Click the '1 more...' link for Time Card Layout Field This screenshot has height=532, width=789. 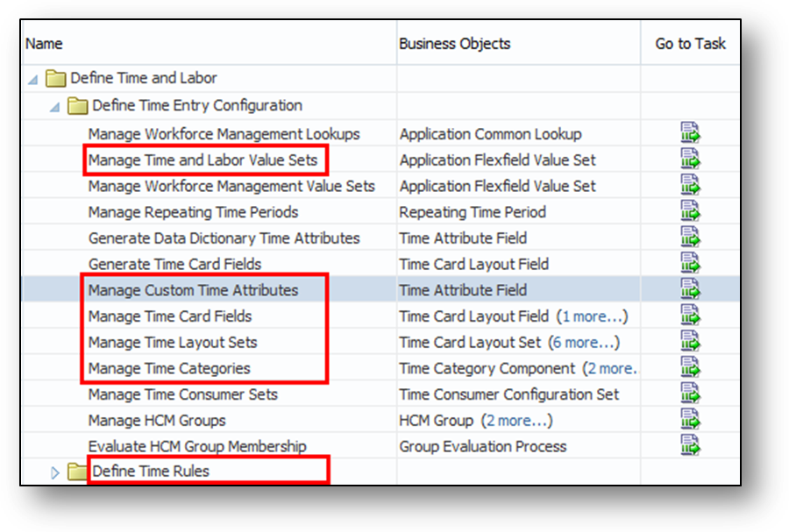[x=594, y=316]
